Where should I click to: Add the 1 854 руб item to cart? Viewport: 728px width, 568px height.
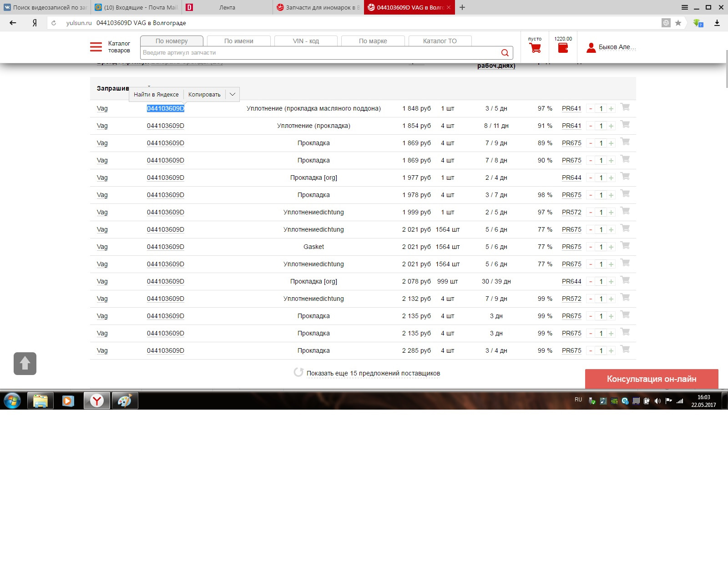pos(625,124)
